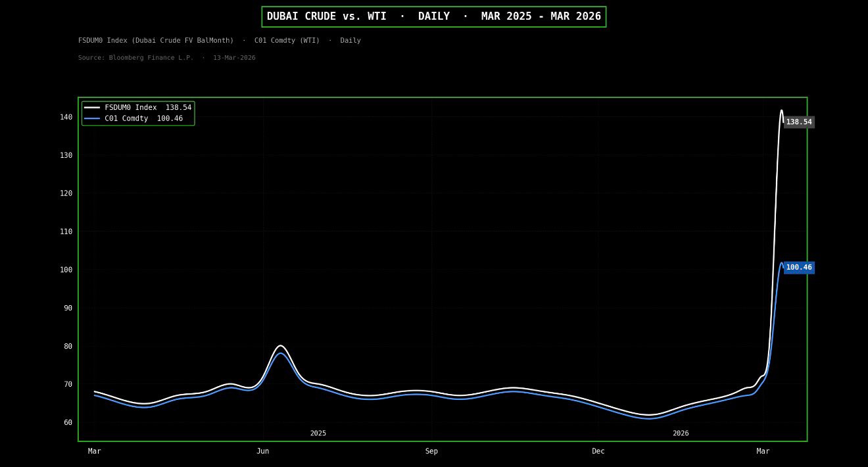Click the subtitle 'FSDUM0 Index (Dubai Crude FV BalMonth)'
The image size is (868, 467).
coord(156,41)
